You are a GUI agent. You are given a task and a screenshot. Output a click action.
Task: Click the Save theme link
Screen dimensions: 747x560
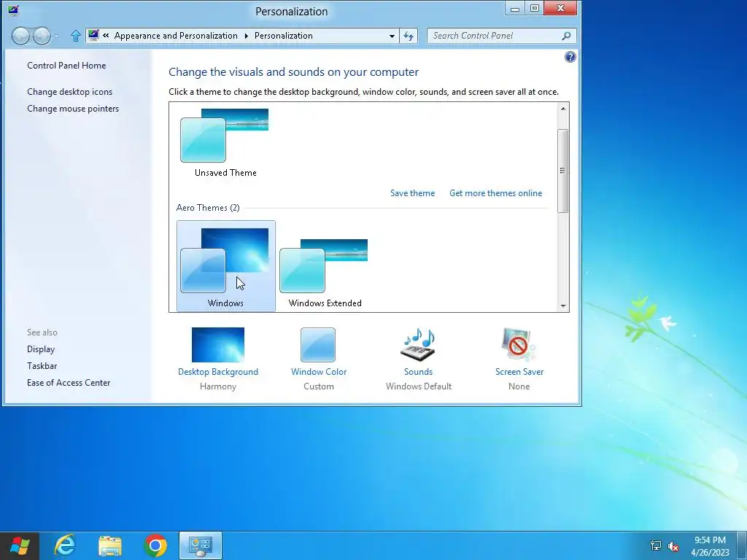click(413, 192)
